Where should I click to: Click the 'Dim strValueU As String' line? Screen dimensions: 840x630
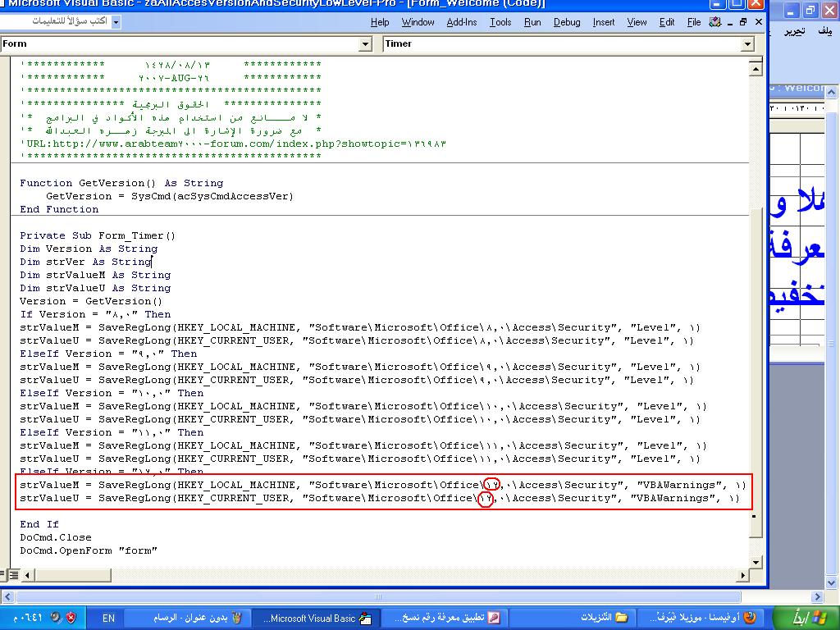(x=95, y=288)
